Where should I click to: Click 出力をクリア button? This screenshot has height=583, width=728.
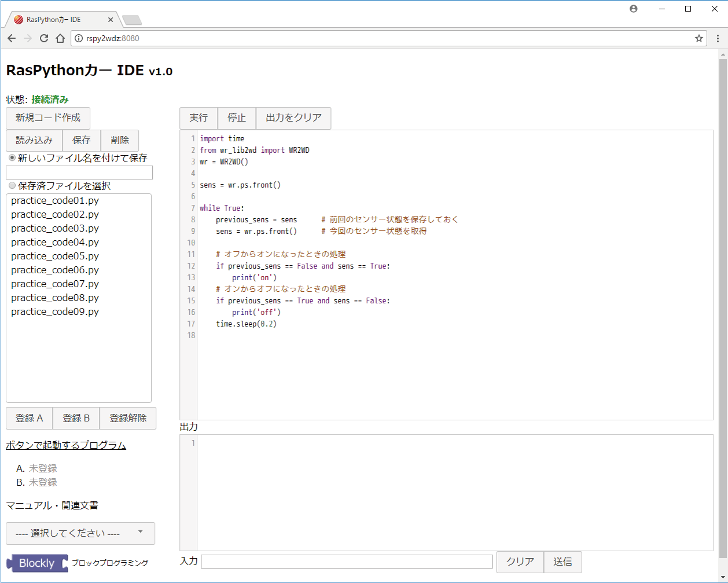pos(293,118)
